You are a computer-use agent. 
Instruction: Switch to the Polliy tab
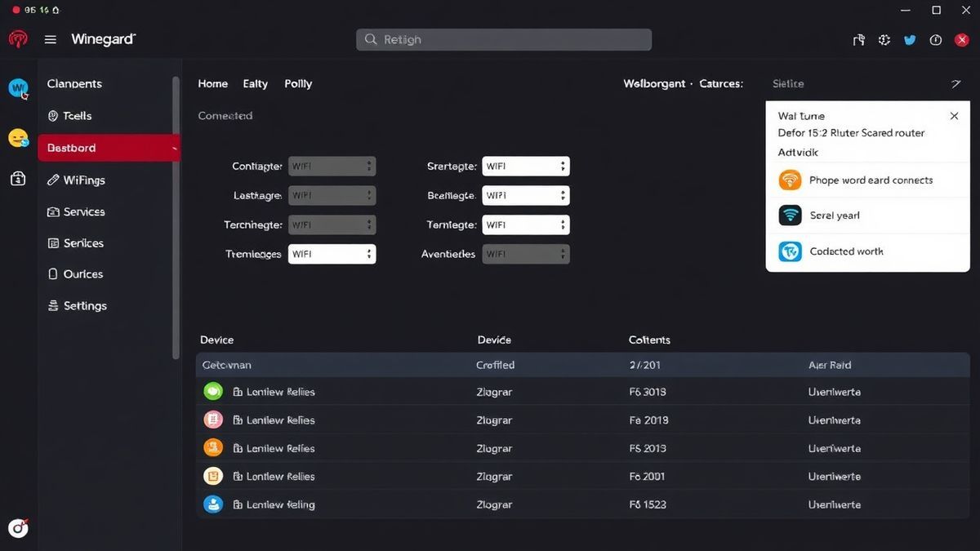click(298, 83)
